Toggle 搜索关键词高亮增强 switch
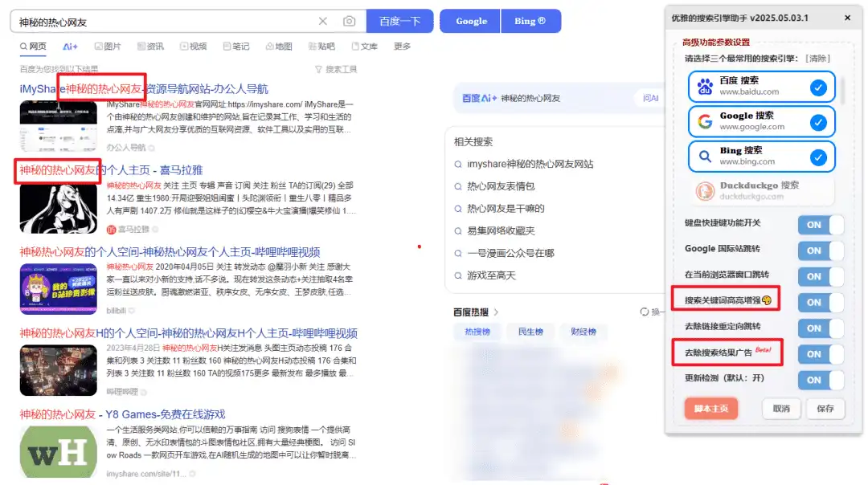Viewport: 868px width, 485px height. point(821,303)
